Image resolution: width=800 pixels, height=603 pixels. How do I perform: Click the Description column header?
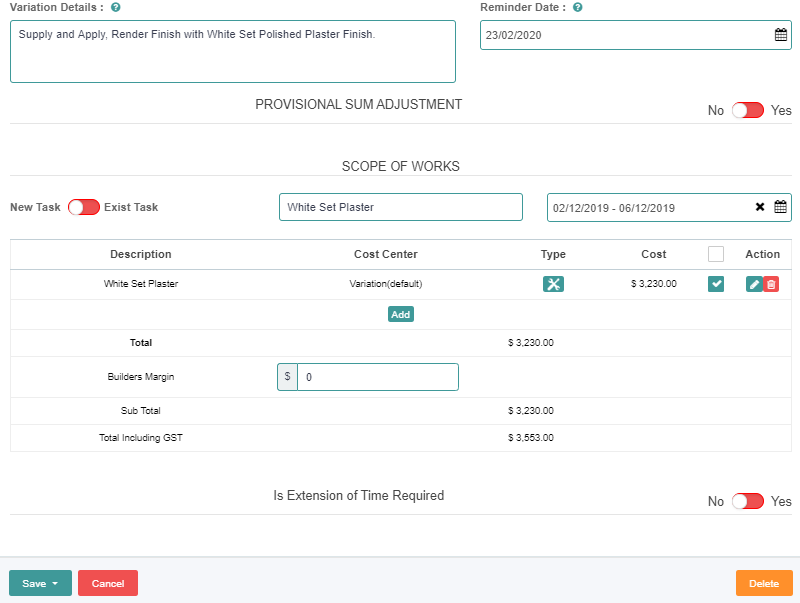[x=141, y=254]
